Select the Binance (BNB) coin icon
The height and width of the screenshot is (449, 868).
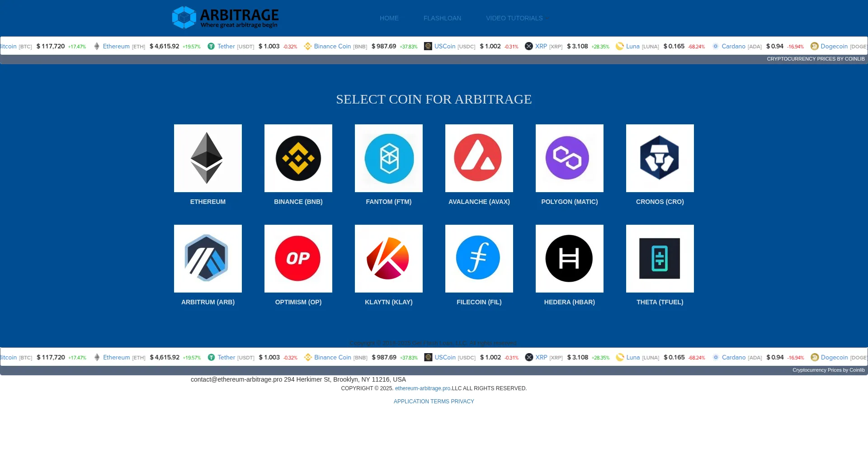point(298,158)
